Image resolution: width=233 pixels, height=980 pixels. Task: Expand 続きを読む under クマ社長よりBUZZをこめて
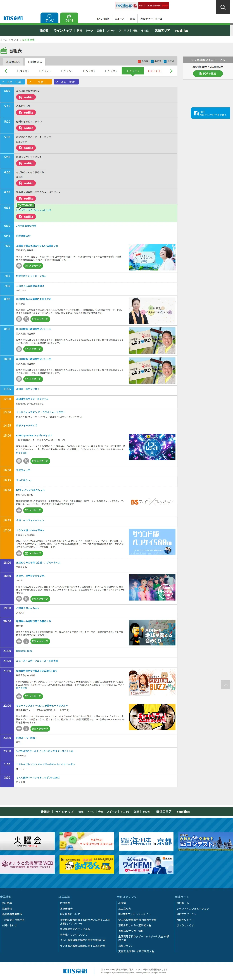pyautogui.click(x=21, y=688)
